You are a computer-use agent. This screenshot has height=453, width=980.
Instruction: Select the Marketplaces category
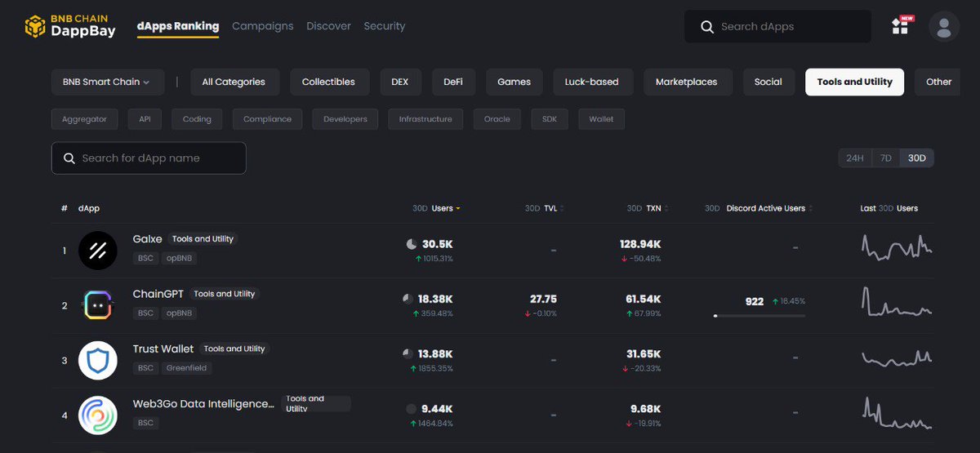click(686, 82)
